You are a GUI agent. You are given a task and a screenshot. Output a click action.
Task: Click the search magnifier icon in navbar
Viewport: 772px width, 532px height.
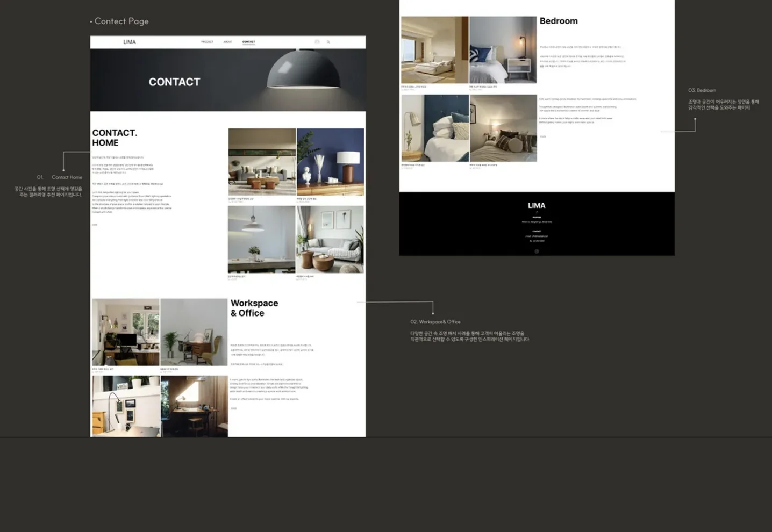[328, 42]
